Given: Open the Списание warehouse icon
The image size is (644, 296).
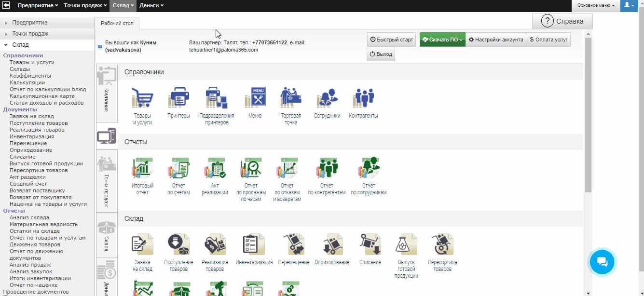Looking at the screenshot, I should coord(370,245).
